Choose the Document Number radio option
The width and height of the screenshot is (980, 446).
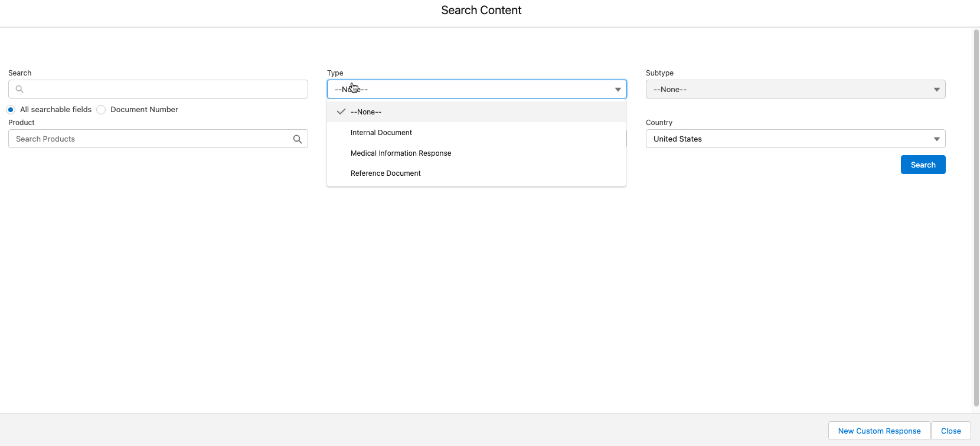point(101,110)
